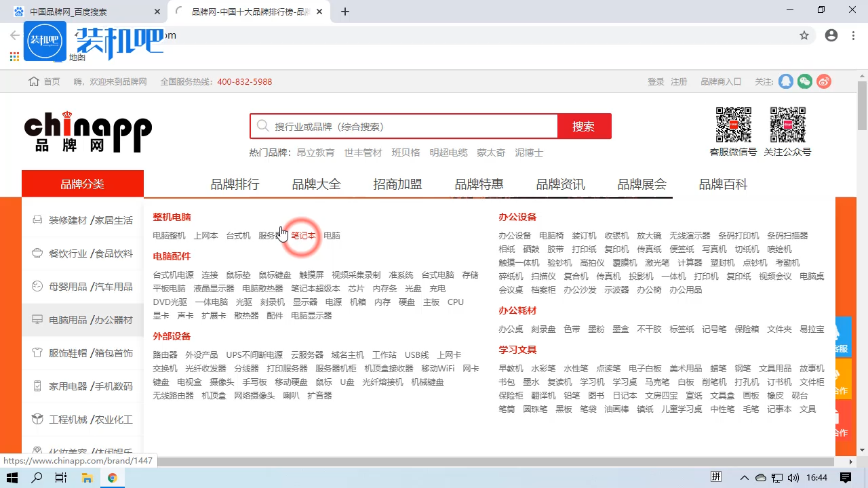Open the WeChat share icon at top right

point(804,81)
